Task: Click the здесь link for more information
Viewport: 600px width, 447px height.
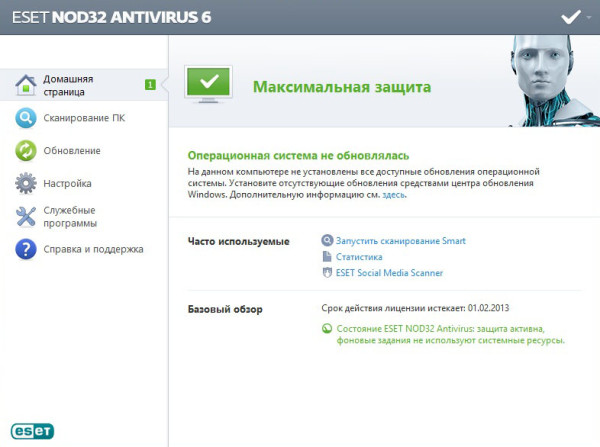Action: 395,195
